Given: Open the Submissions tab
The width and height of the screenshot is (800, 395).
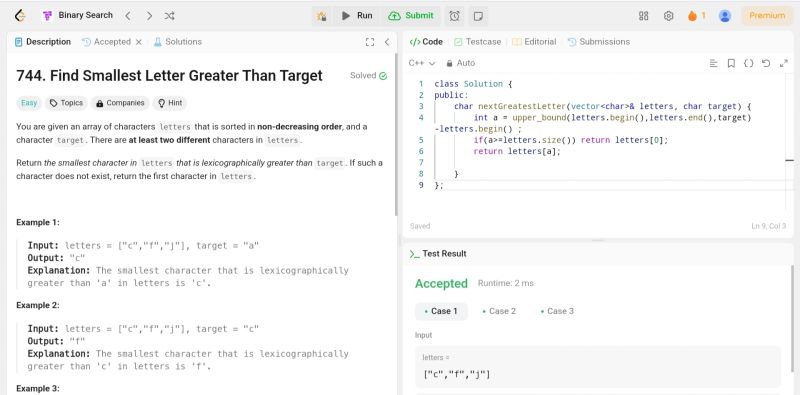Looking at the screenshot, I should click(x=599, y=42).
